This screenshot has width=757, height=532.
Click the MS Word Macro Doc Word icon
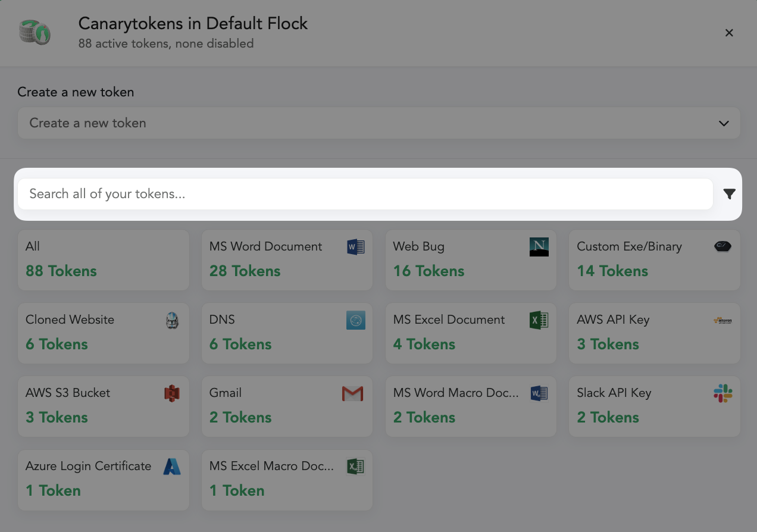tap(539, 393)
